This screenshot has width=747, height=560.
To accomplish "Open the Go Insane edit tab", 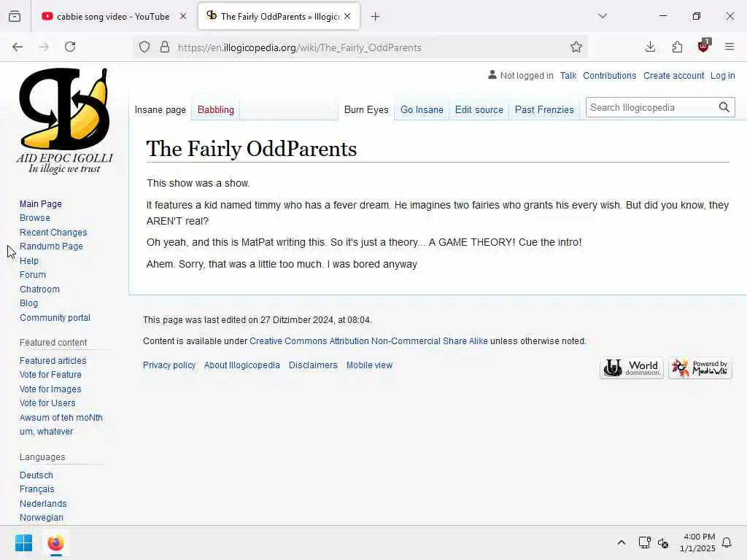I will pos(422,109).
